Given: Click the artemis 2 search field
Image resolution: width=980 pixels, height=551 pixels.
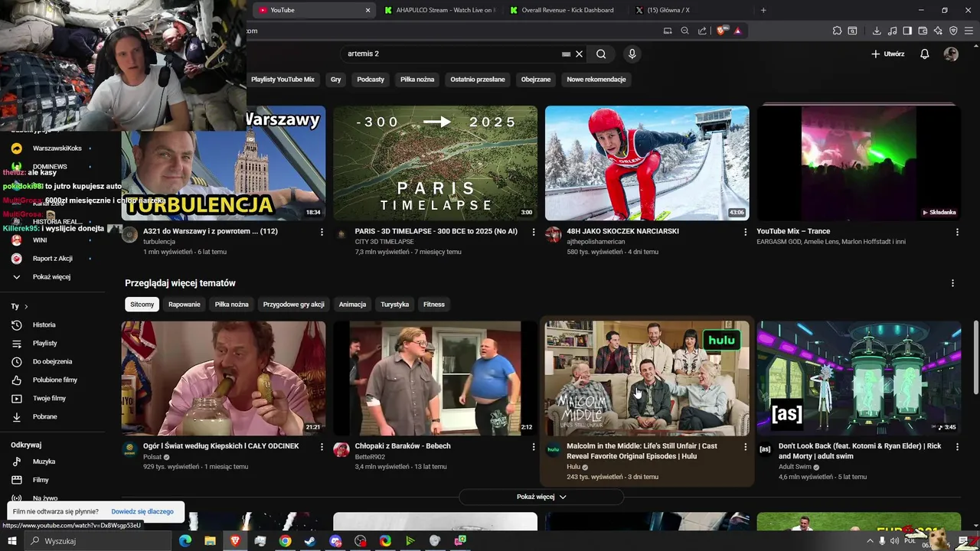Looking at the screenshot, I should [452, 54].
